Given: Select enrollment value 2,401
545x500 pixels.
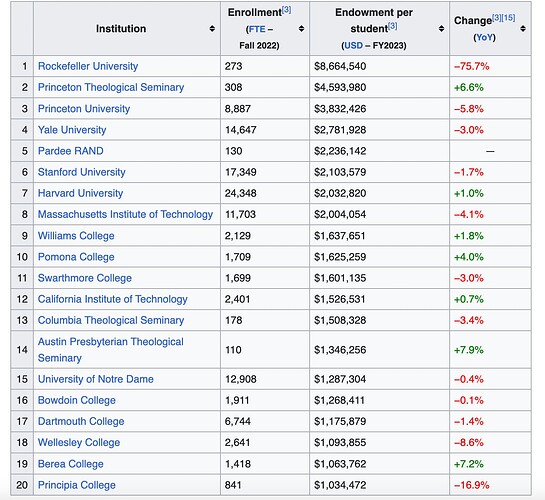Looking at the screenshot, I should coord(237,299).
